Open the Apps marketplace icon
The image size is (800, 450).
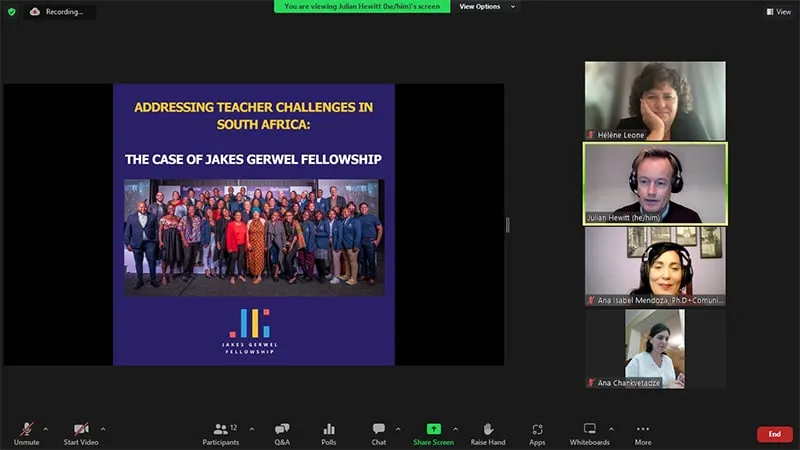click(x=537, y=431)
